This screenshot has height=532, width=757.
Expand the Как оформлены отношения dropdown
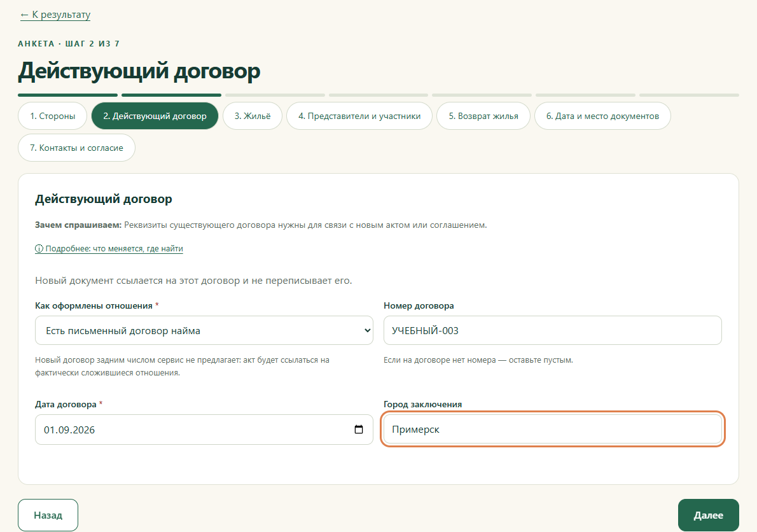click(x=204, y=330)
